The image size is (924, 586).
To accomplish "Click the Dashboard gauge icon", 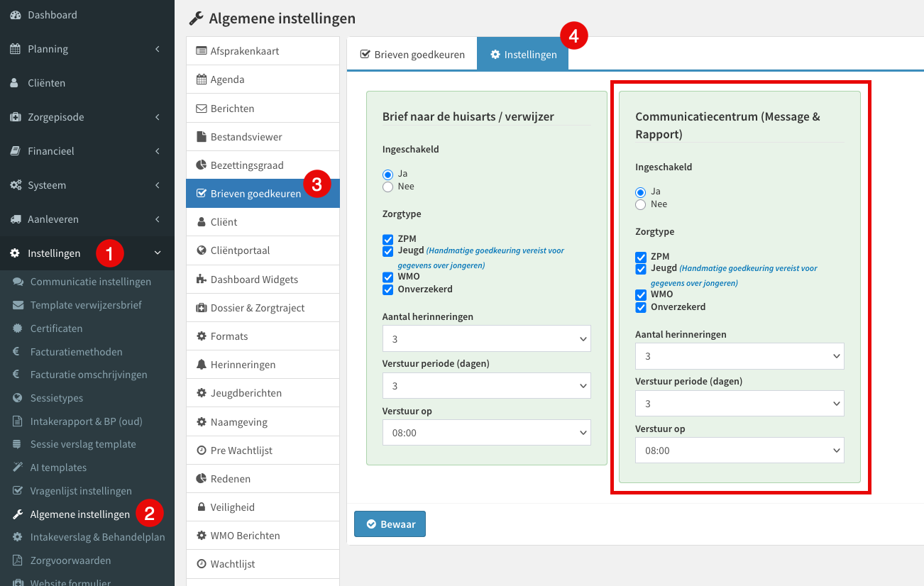I will (15, 15).
